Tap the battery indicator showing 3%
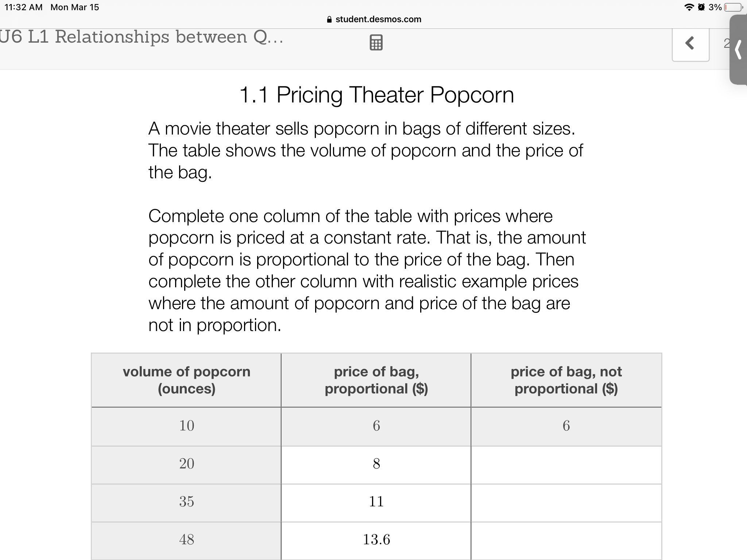Screen dimensions: 747x560 point(733,7)
